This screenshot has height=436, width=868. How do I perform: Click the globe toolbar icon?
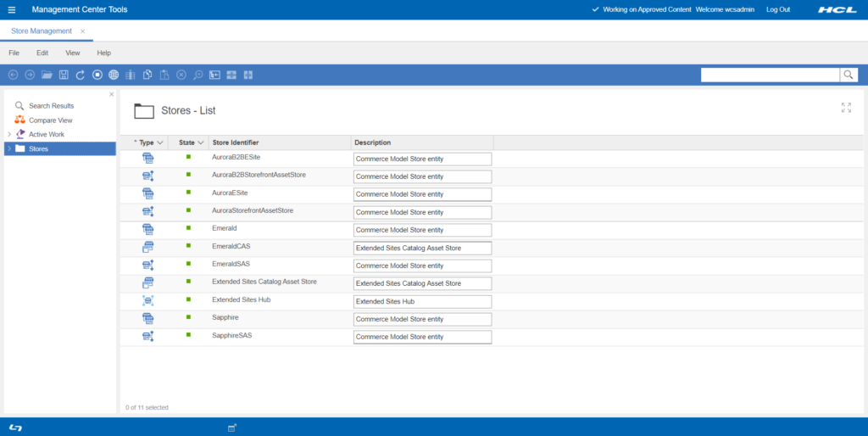pyautogui.click(x=114, y=75)
